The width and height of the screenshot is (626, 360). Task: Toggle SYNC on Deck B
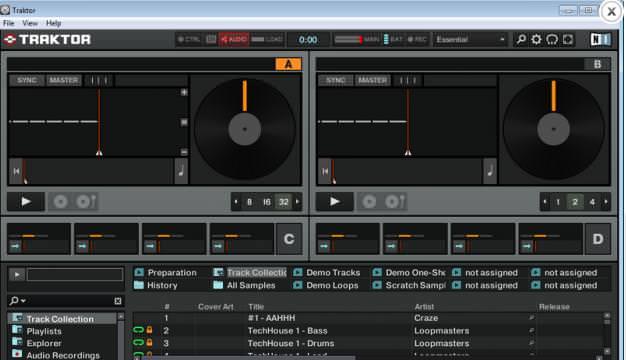tap(335, 80)
